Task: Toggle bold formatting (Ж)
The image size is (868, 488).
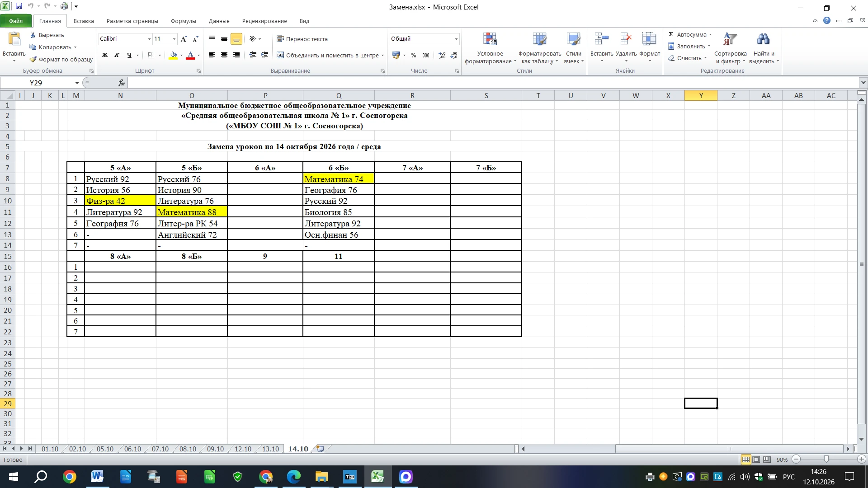Action: tap(105, 55)
